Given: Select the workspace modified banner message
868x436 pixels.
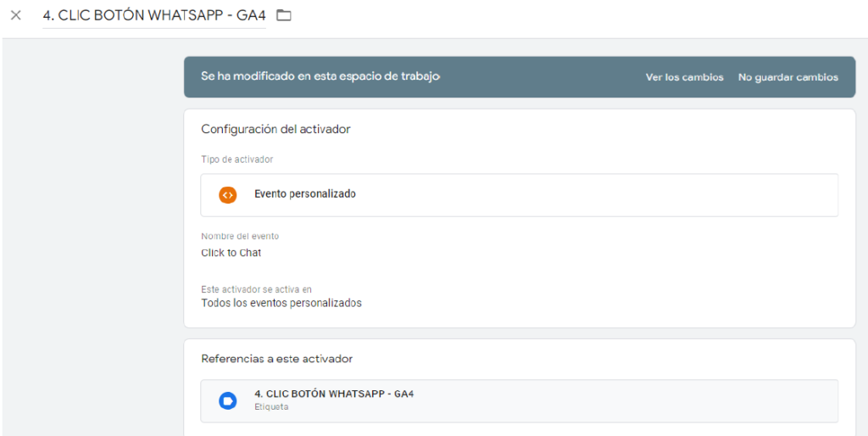Looking at the screenshot, I should click(x=320, y=77).
